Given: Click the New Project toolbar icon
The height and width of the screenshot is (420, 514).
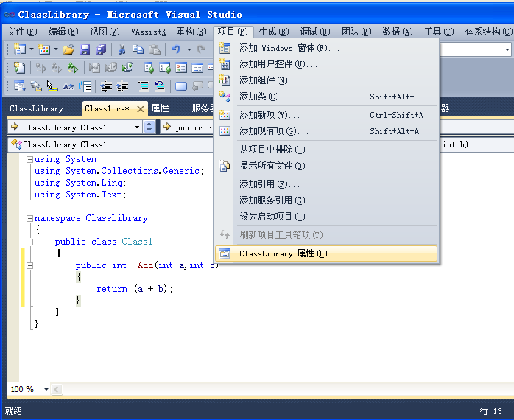Looking at the screenshot, I should point(20,49).
